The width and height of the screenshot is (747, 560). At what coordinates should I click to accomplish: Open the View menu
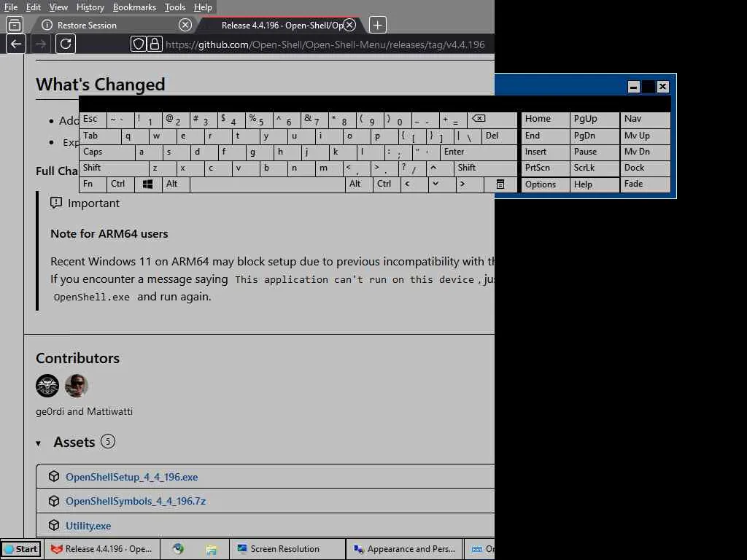(x=58, y=7)
